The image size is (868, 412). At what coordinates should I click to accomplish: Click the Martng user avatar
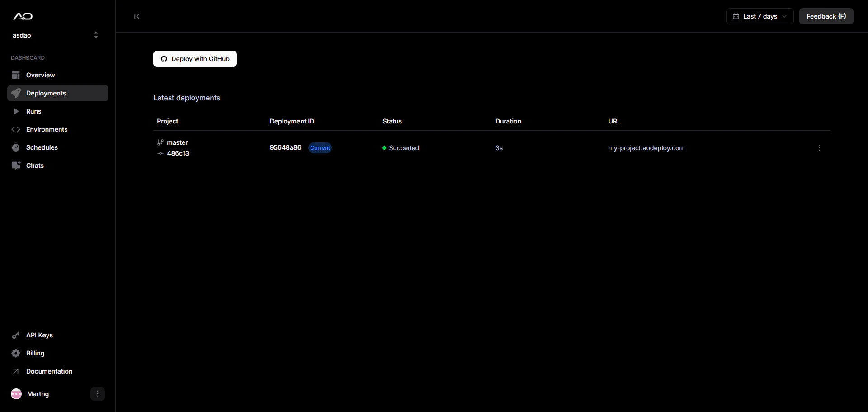coord(16,394)
